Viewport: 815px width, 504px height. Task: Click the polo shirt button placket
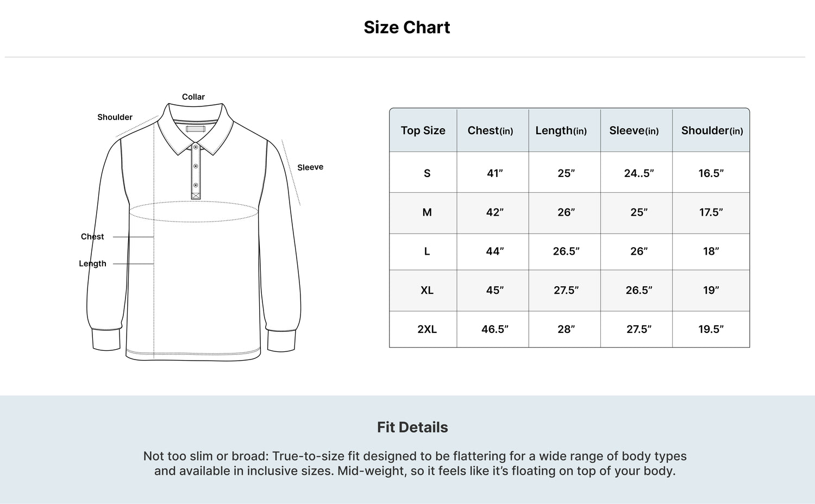(196, 171)
